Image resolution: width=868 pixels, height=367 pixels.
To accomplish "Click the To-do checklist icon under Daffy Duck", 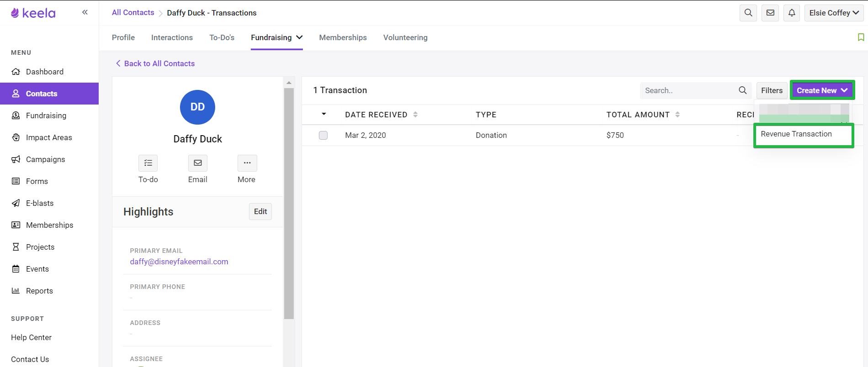I will (x=148, y=163).
